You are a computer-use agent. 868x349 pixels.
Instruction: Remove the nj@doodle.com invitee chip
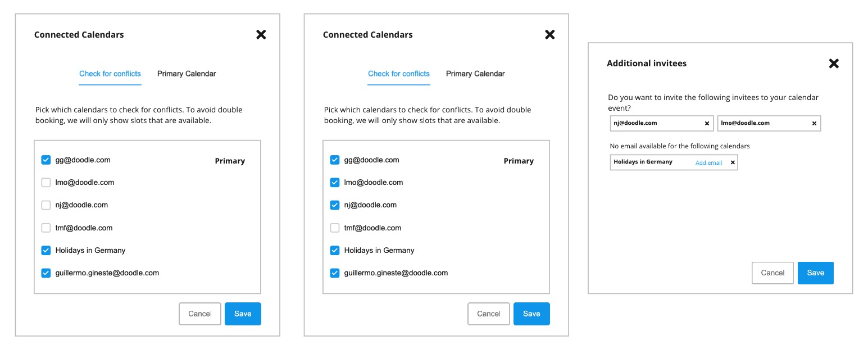coord(707,124)
